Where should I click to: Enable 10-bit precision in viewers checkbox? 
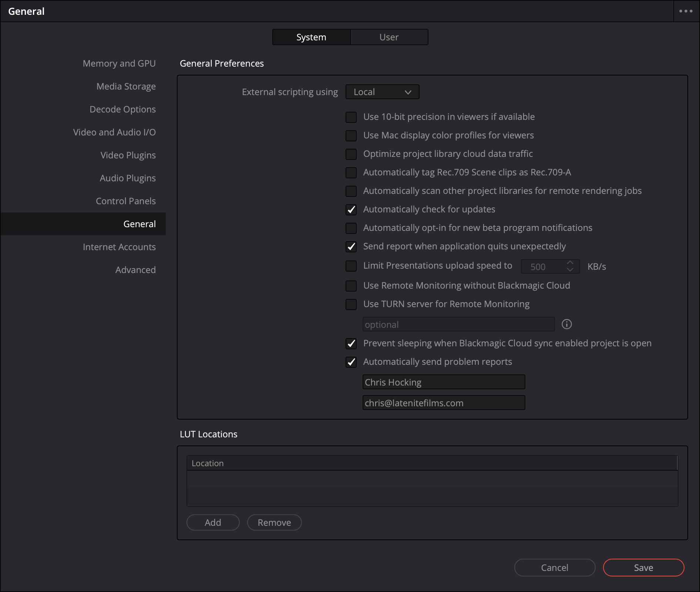[351, 117]
